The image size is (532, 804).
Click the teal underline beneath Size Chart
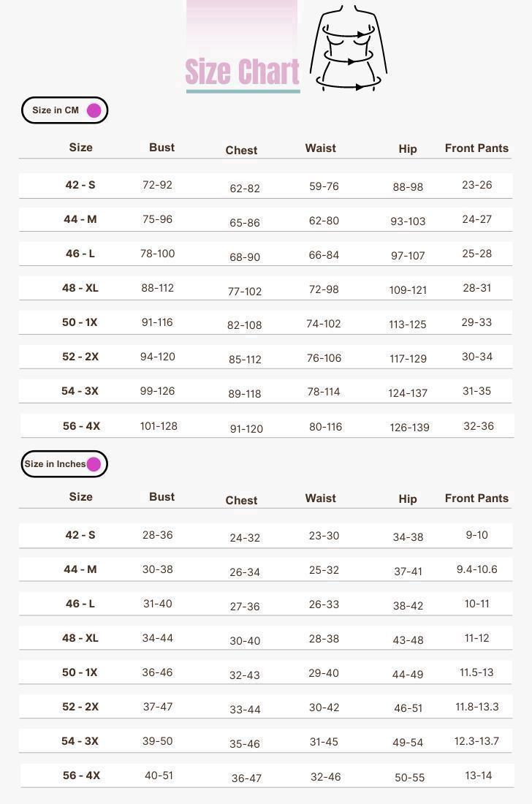click(243, 91)
